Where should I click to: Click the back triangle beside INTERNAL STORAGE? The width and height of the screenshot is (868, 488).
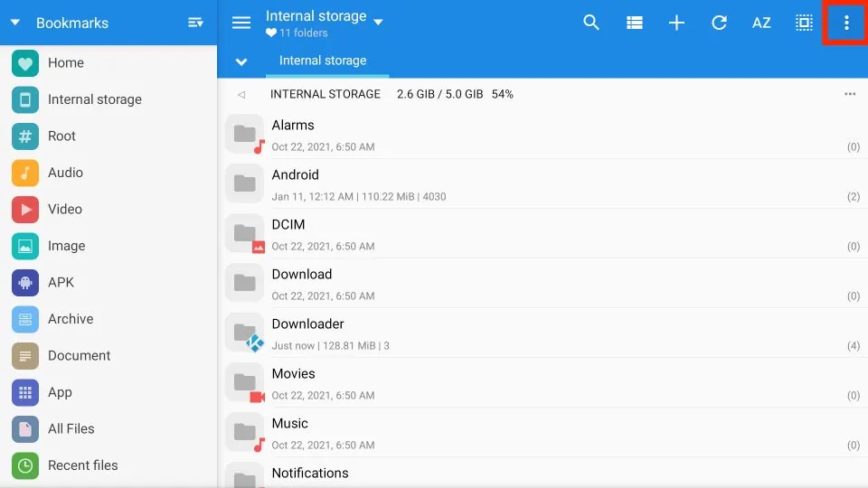[x=241, y=94]
